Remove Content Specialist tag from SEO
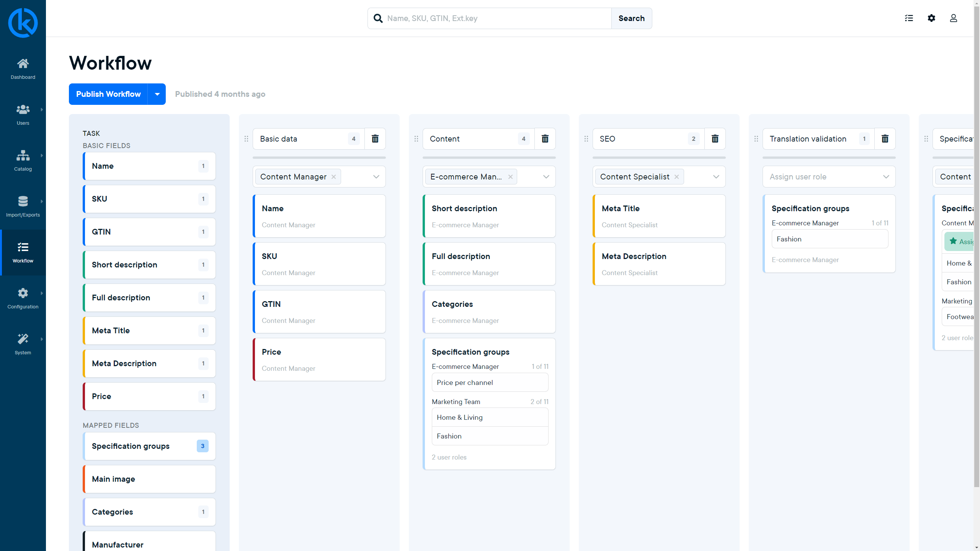The image size is (980, 551). (677, 176)
